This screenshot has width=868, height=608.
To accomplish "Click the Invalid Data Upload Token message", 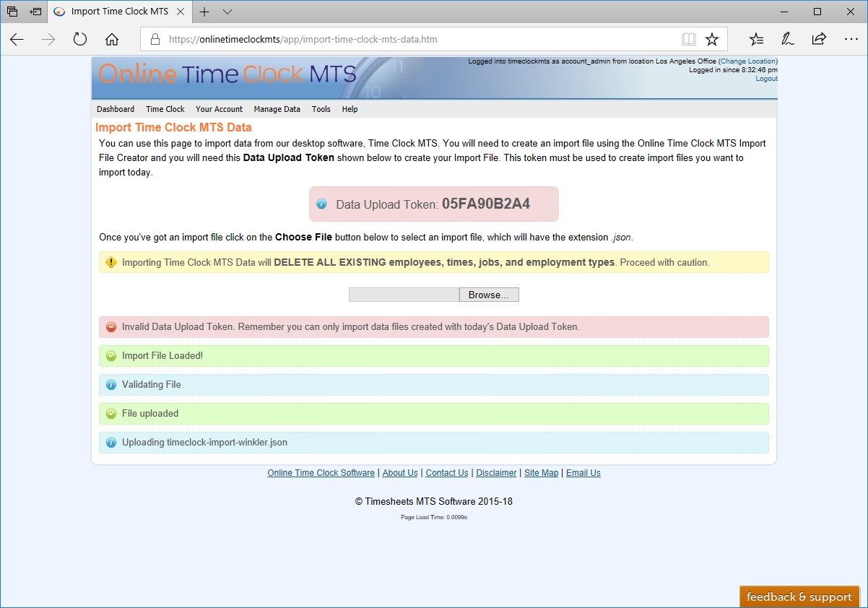I will 351,327.
